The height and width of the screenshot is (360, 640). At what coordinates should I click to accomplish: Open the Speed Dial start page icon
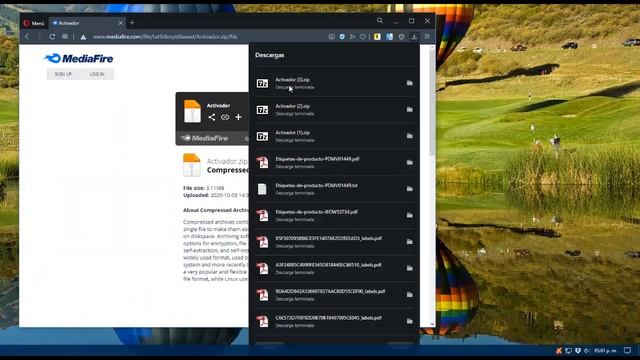coord(65,37)
